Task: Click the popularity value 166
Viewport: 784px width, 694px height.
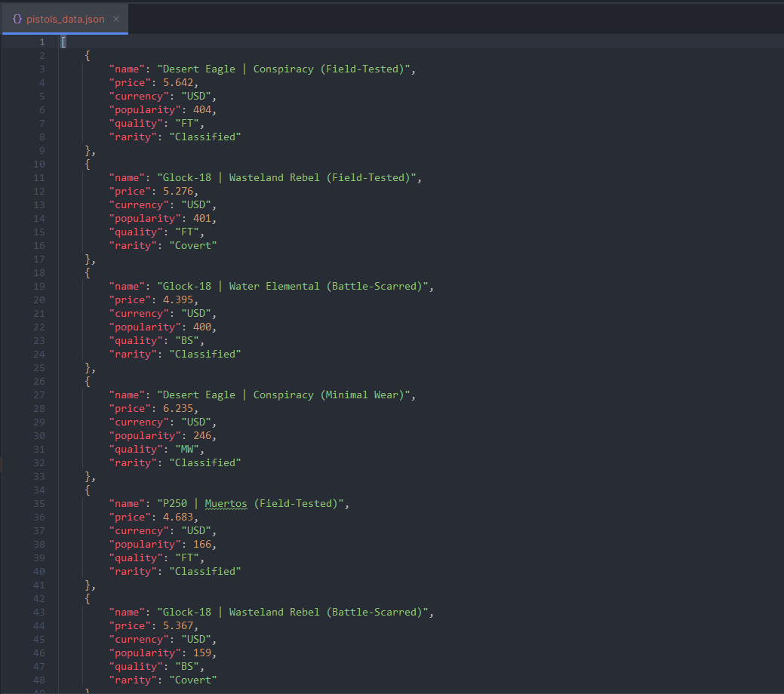Action: [x=202, y=544]
